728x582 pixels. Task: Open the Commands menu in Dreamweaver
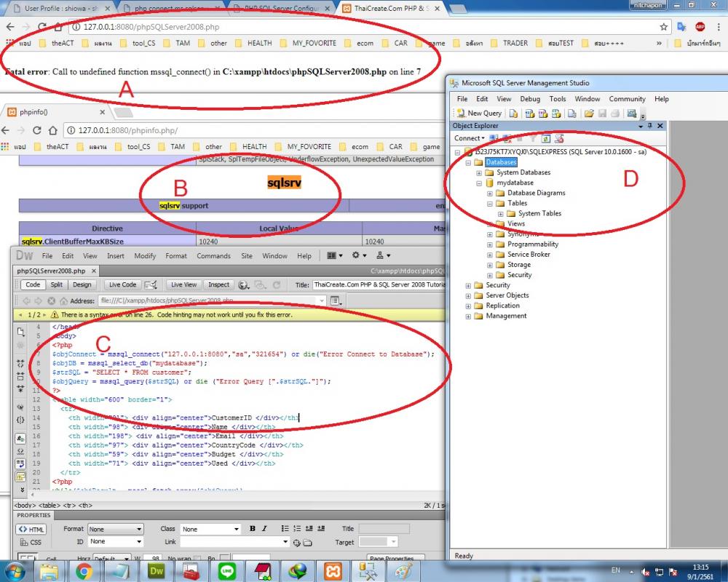tap(213, 256)
